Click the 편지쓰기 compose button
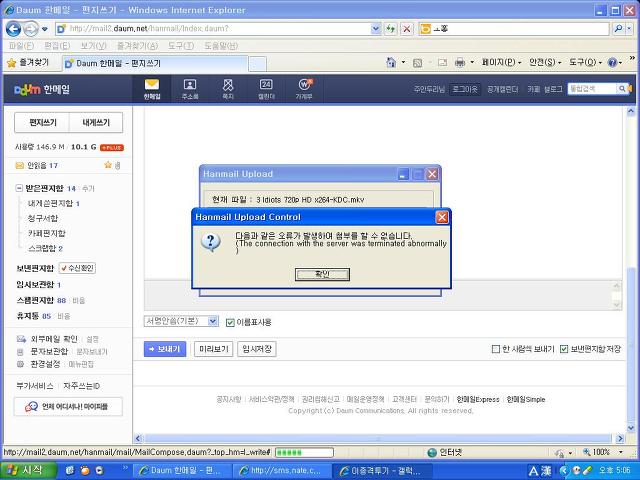This screenshot has width=640, height=480. pos(42,122)
